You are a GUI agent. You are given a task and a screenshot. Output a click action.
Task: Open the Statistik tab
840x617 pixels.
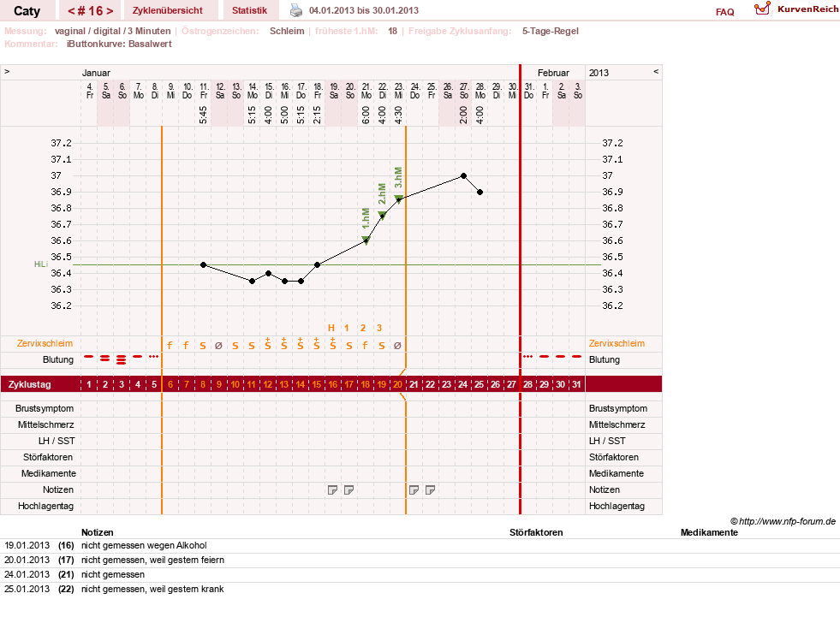[250, 10]
